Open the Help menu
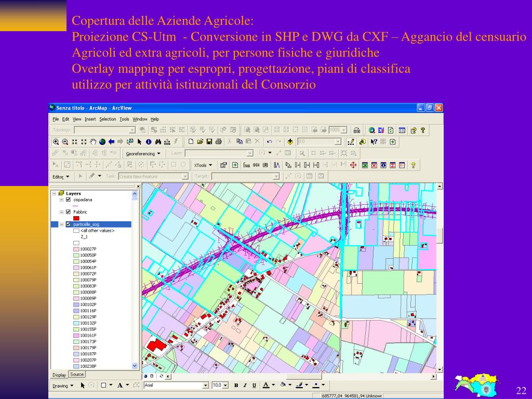The image size is (532, 399). coord(155,119)
